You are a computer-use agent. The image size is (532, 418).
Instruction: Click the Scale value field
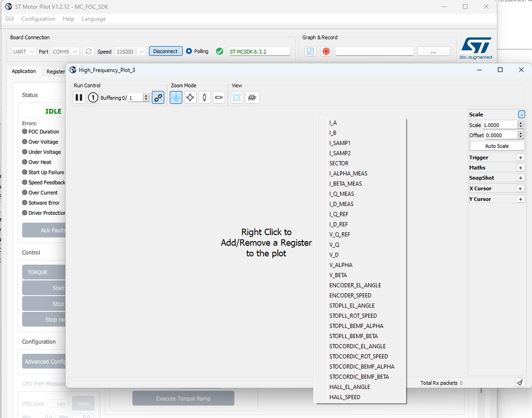pyautogui.click(x=500, y=125)
